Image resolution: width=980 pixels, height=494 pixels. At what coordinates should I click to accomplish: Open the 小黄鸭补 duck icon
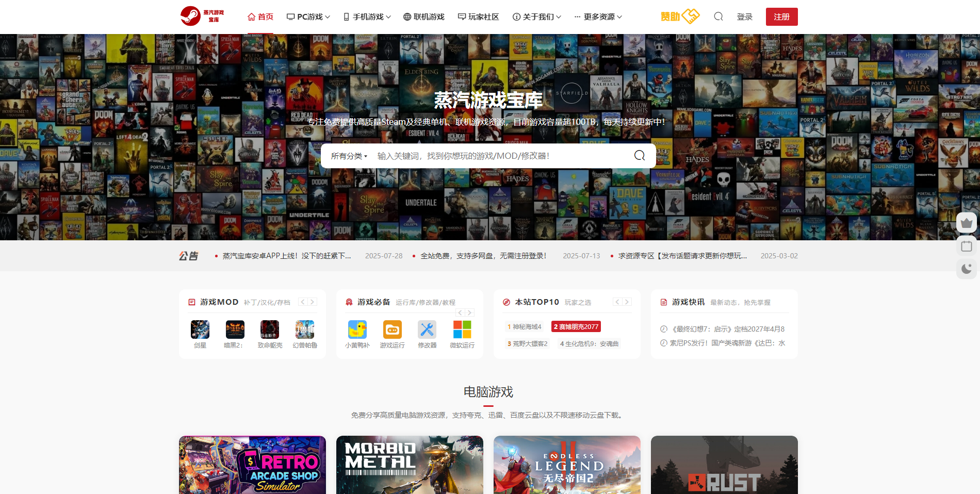click(357, 330)
